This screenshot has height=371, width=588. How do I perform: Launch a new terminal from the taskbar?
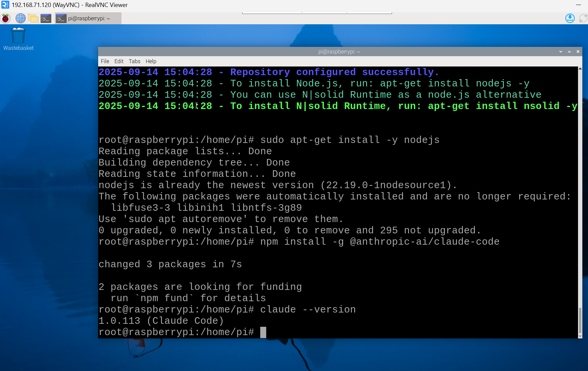pos(46,18)
